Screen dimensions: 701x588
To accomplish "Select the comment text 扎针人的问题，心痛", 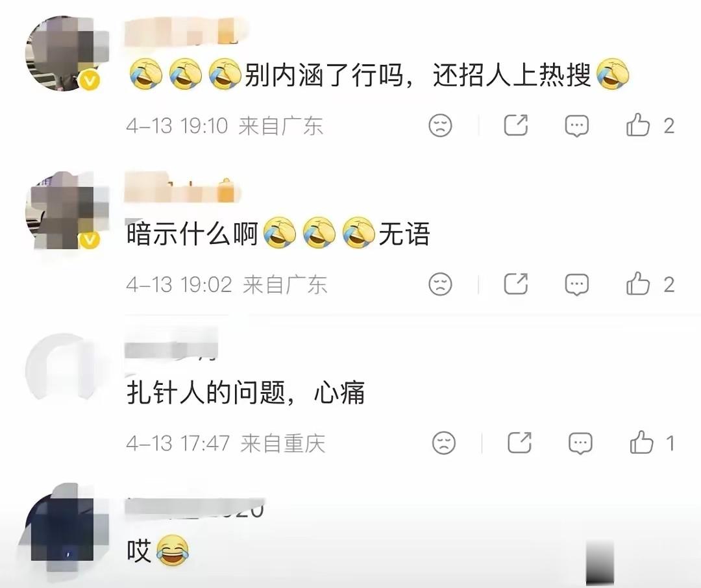I will 246,393.
